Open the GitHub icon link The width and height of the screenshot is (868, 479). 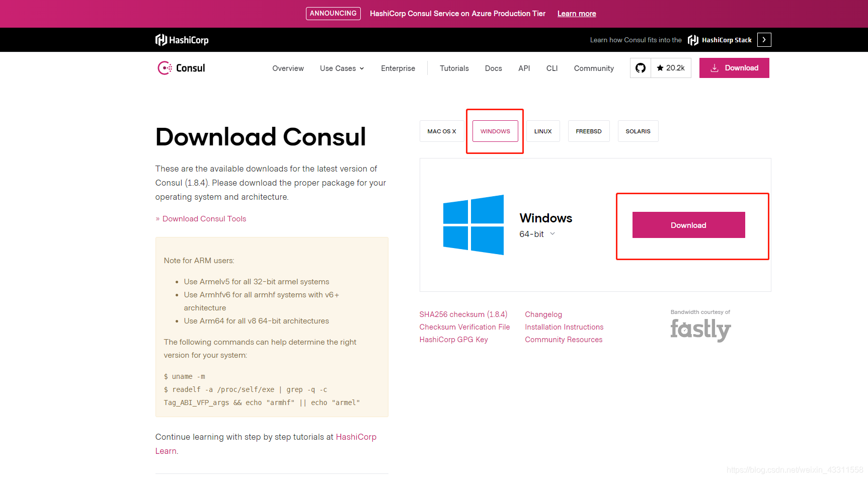click(641, 68)
